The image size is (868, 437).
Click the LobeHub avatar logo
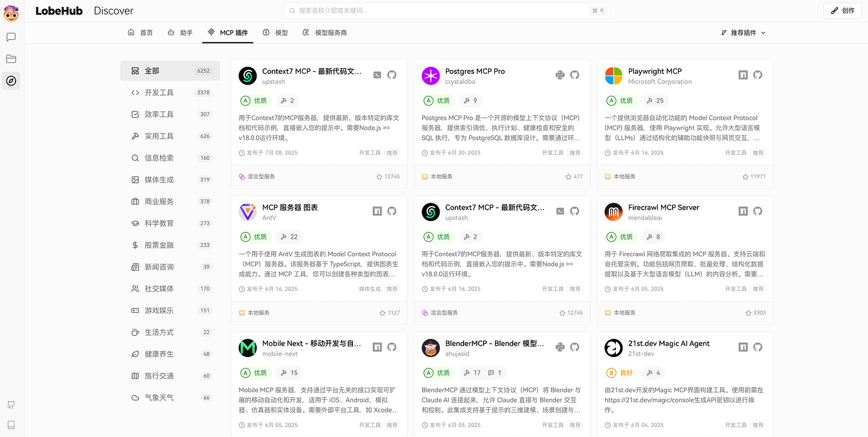(11, 13)
